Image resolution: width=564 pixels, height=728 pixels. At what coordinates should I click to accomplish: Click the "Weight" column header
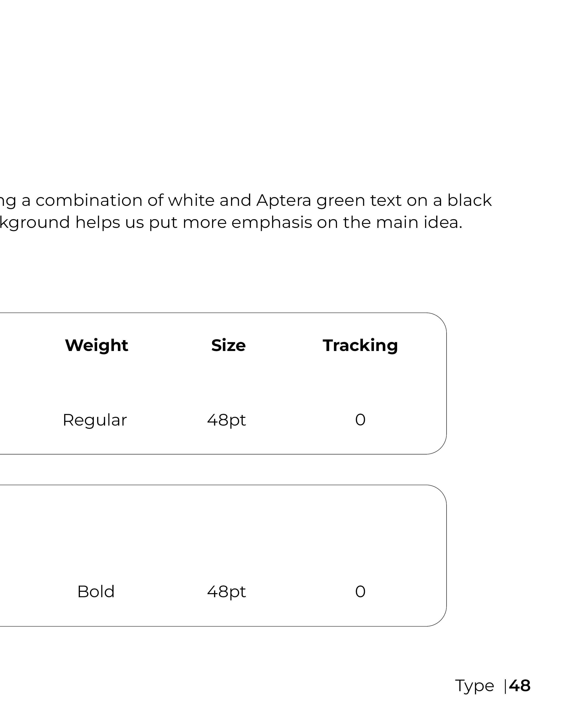96,345
